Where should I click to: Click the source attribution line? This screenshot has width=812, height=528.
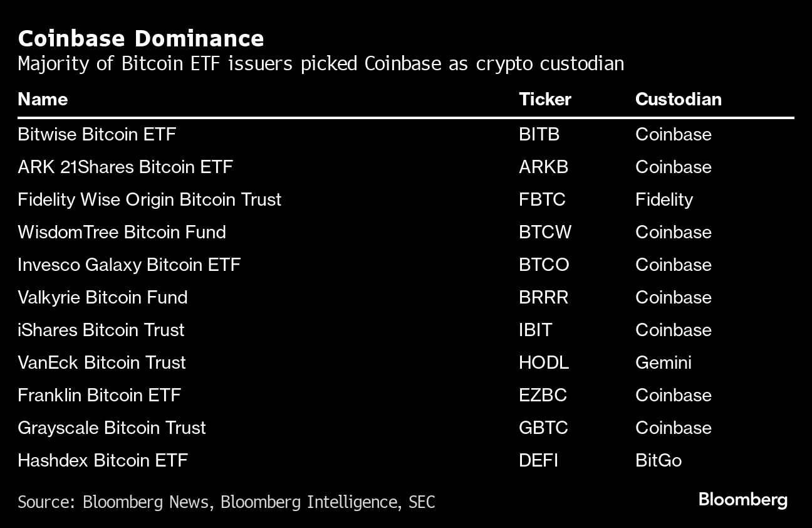click(226, 502)
